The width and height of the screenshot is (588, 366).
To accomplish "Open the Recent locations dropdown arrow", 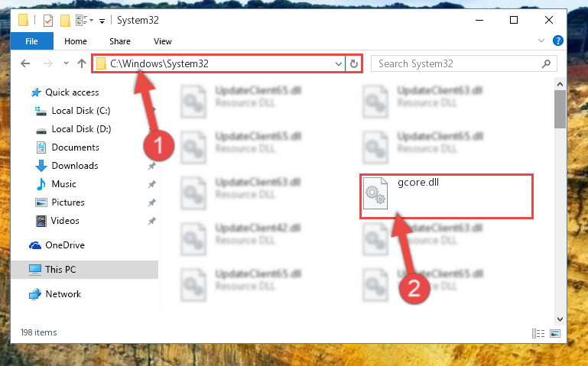I will point(66,63).
